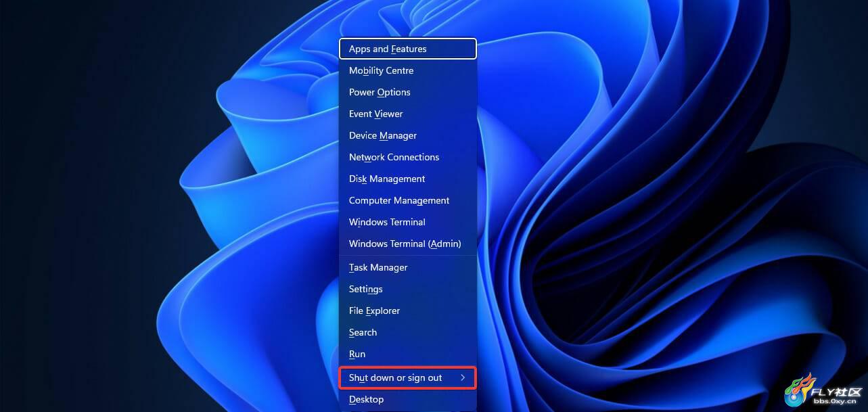Viewport: 868px width, 412px height.
Task: Expand Shut down or sign out submenu
Action: [408, 377]
